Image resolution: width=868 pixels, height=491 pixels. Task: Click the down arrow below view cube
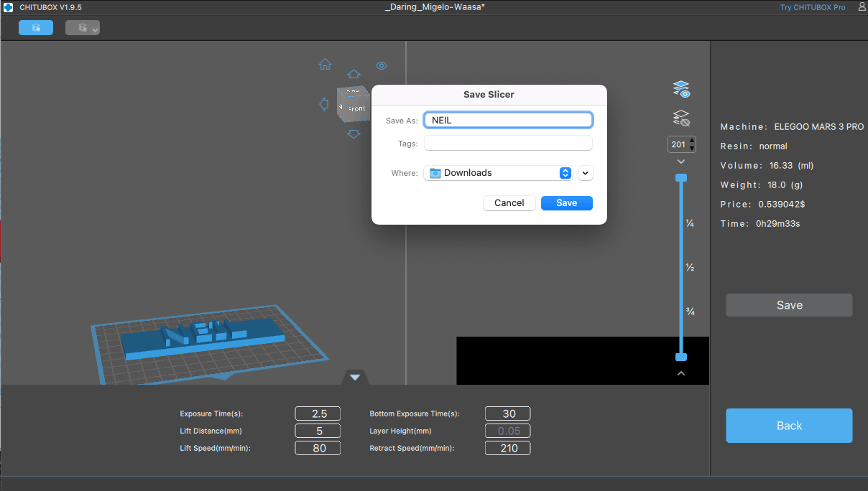tap(354, 134)
